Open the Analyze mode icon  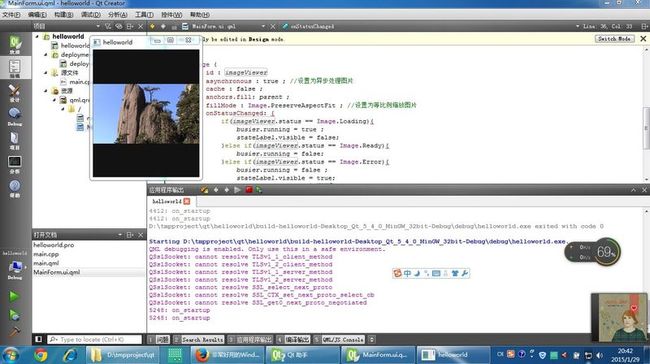(15, 165)
